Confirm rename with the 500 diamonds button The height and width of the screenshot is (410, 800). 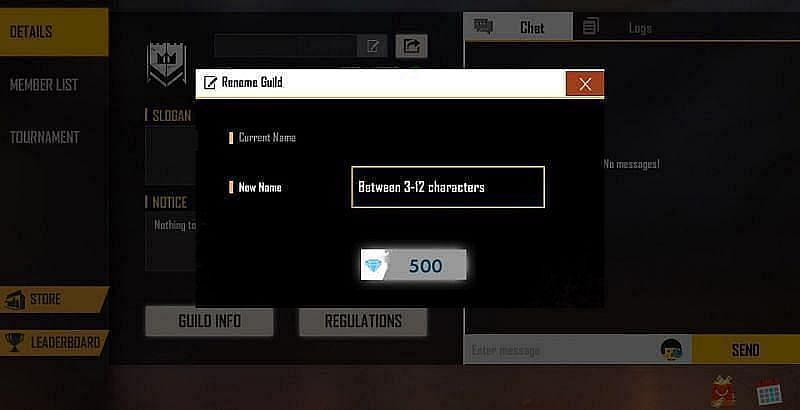[x=413, y=265]
